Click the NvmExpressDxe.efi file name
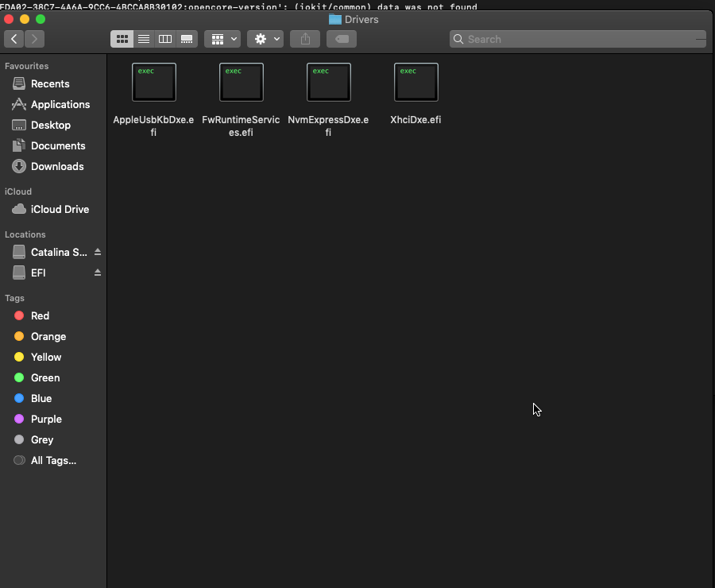The image size is (715, 588). [x=328, y=126]
